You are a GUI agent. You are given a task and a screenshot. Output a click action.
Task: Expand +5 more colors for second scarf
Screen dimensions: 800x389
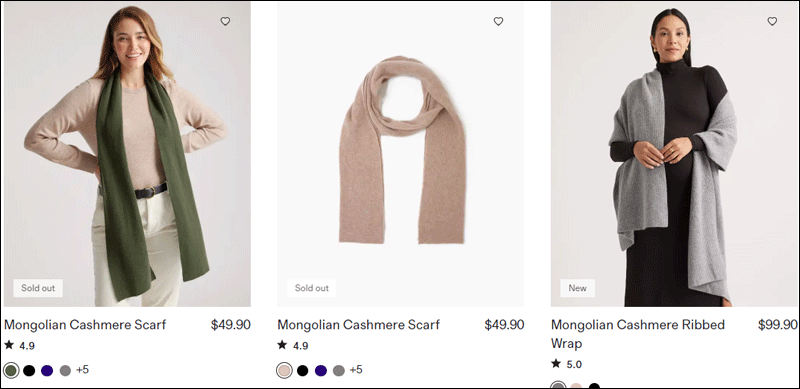tap(356, 370)
